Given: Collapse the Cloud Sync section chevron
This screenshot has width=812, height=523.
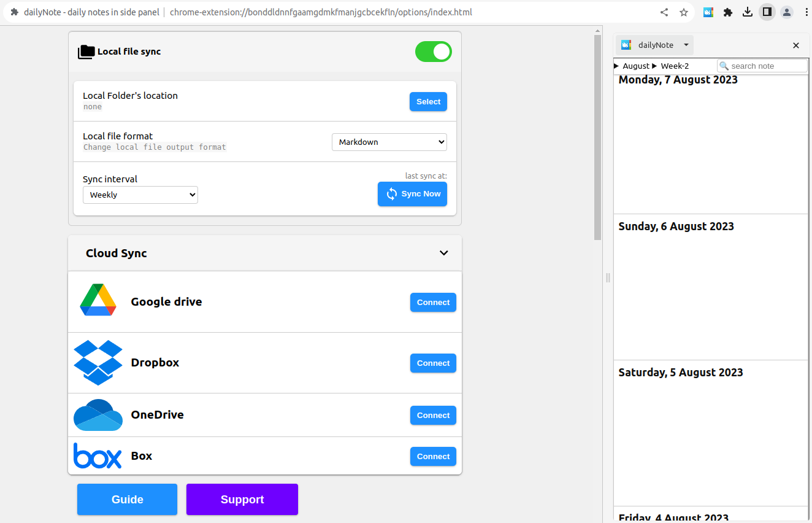Looking at the screenshot, I should (x=444, y=253).
